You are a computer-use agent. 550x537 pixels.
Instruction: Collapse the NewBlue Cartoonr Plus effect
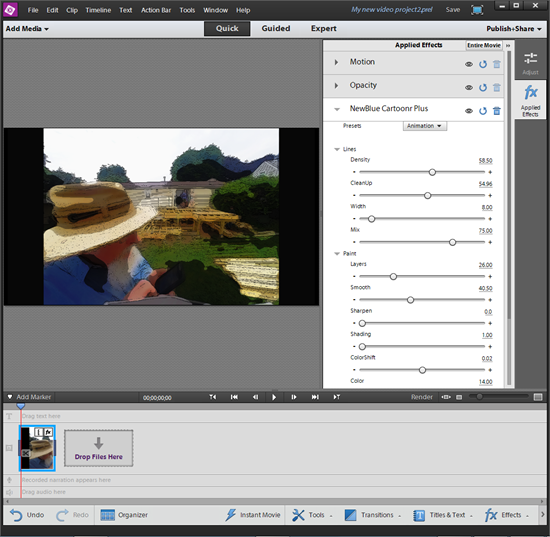coord(337,109)
